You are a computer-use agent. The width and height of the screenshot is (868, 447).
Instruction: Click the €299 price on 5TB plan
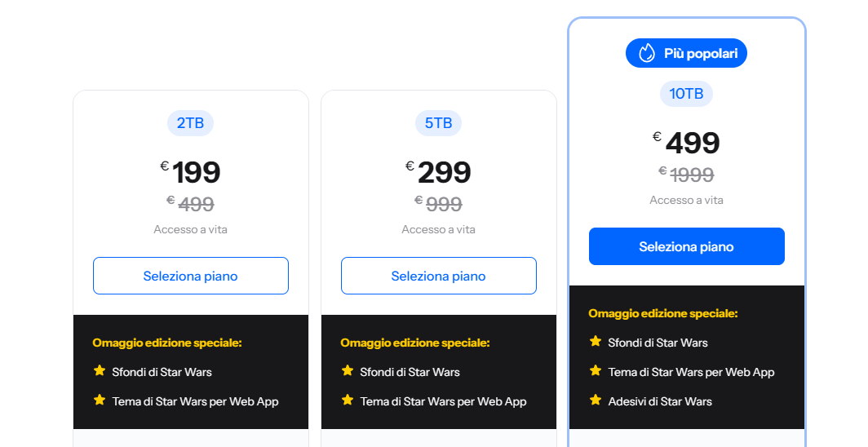442,172
